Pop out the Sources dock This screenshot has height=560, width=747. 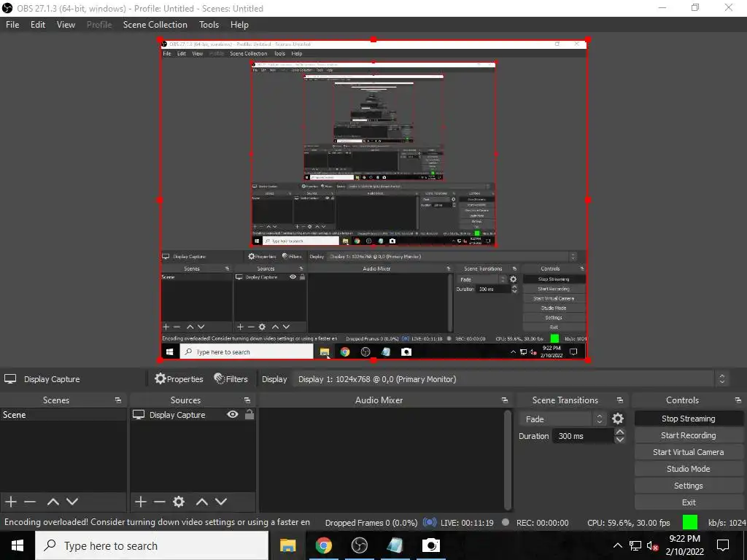(x=247, y=400)
